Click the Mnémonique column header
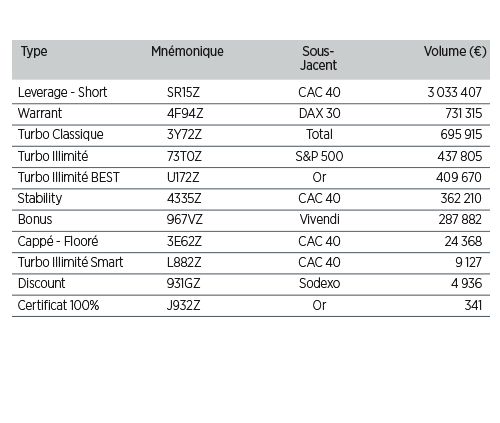Image resolution: width=500 pixels, height=423 pixels. tap(187, 52)
